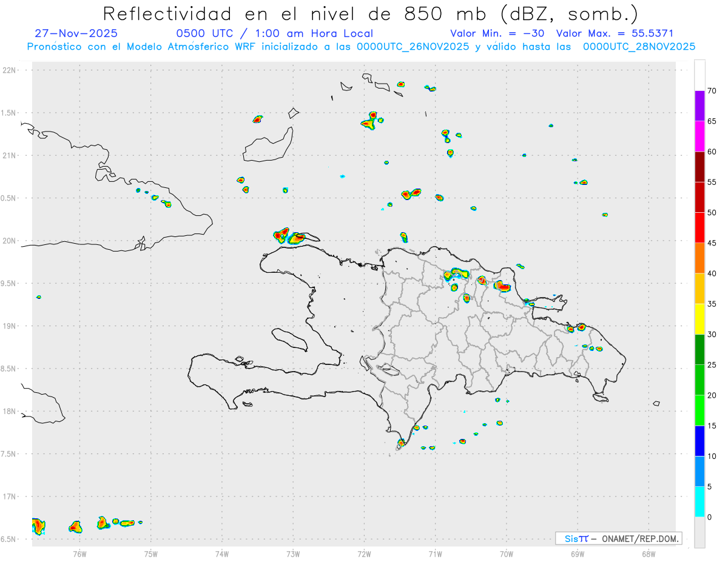Click the longitude axis label '75W'
This screenshot has height=562, width=728.
(150, 554)
